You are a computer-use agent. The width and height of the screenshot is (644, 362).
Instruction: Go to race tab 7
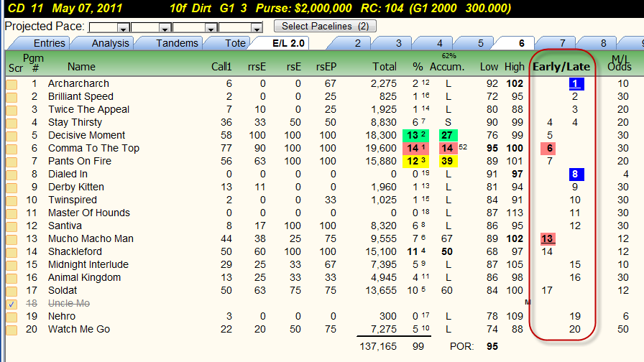[x=562, y=43]
